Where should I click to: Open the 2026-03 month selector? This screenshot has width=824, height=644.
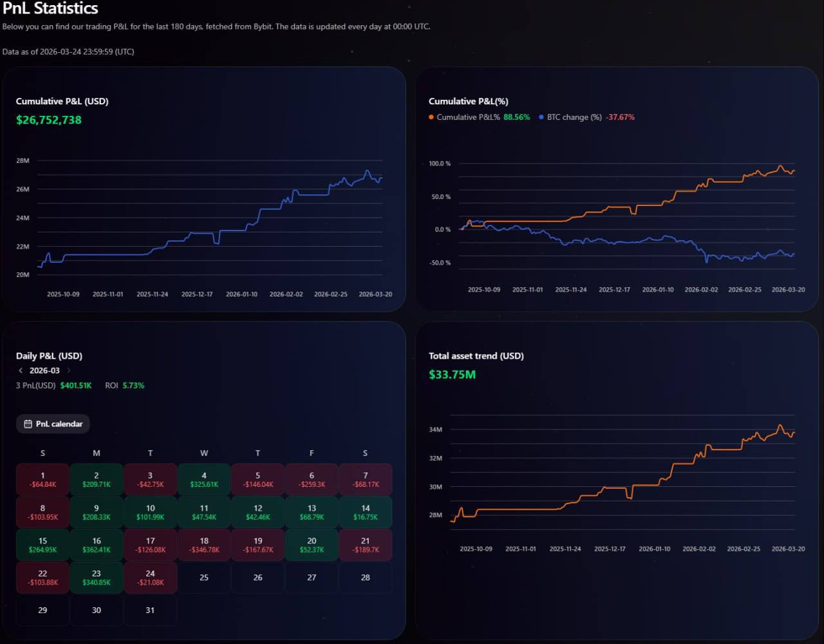click(44, 370)
